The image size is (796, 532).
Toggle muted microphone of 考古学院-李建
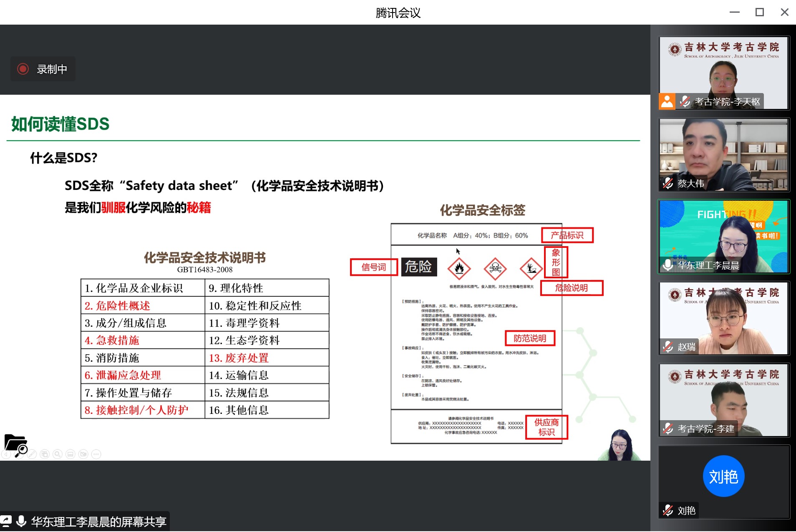[x=668, y=429]
